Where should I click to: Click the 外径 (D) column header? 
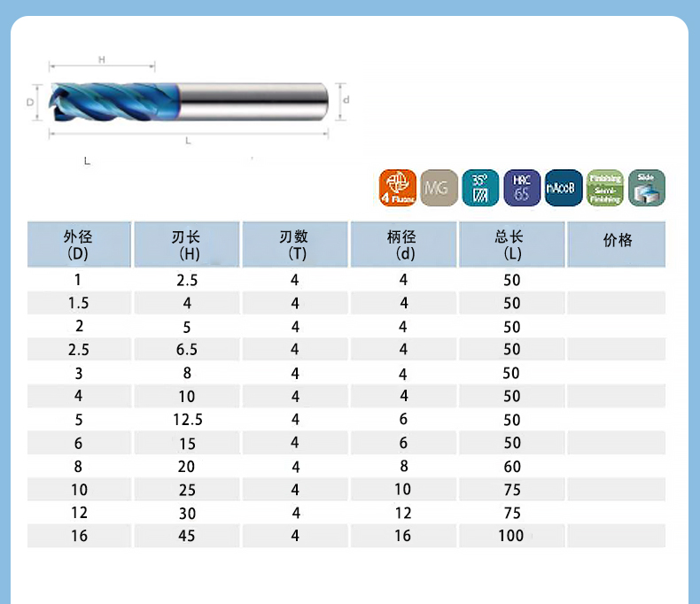[78, 244]
